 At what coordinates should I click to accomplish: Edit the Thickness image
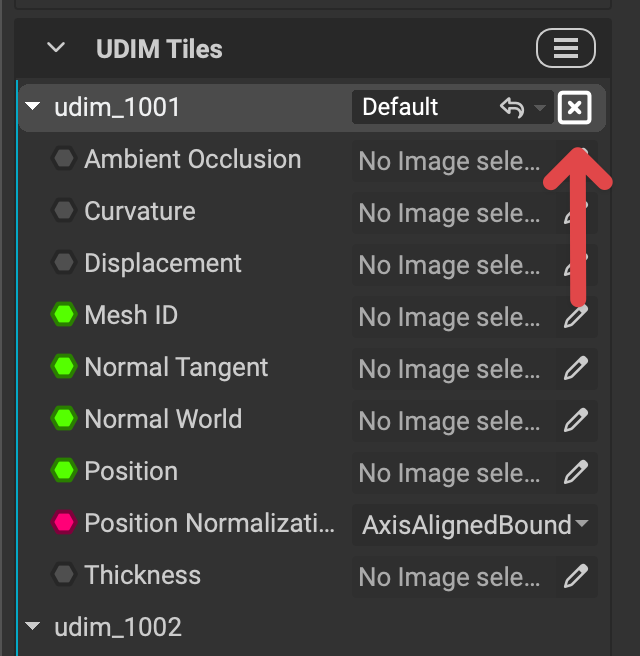coord(576,577)
